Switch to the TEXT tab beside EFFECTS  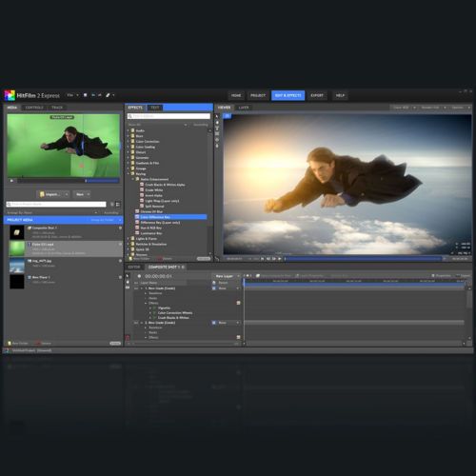(x=155, y=108)
